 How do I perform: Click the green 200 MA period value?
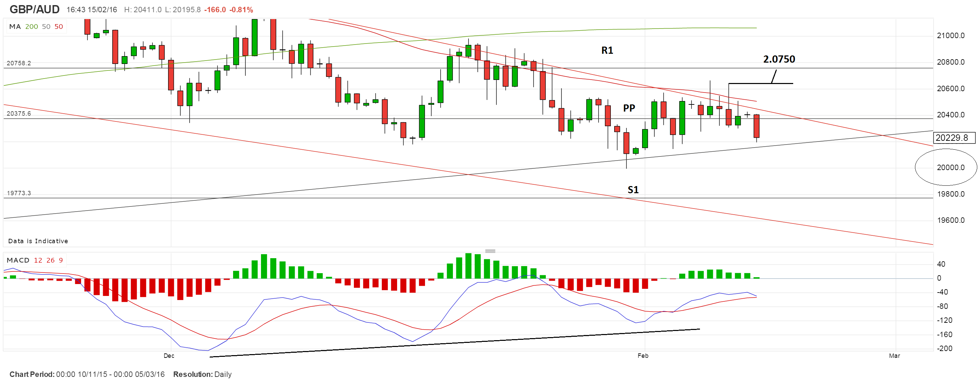32,27
